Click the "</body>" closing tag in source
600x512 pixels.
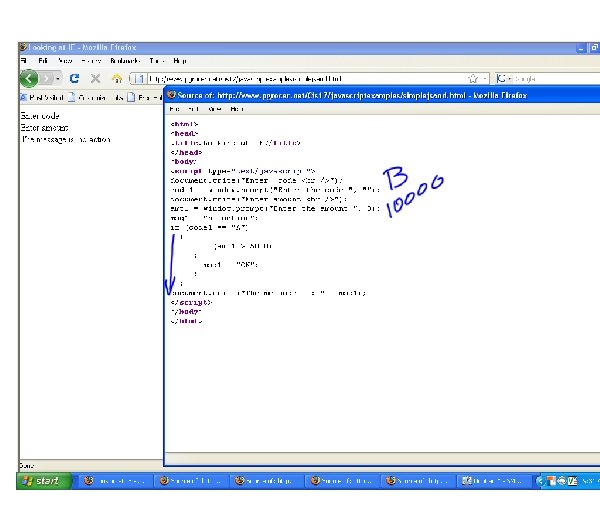point(186,312)
